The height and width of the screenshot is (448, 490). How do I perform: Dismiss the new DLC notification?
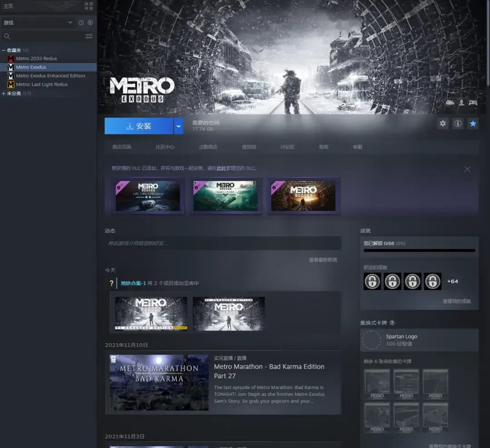coord(467,169)
